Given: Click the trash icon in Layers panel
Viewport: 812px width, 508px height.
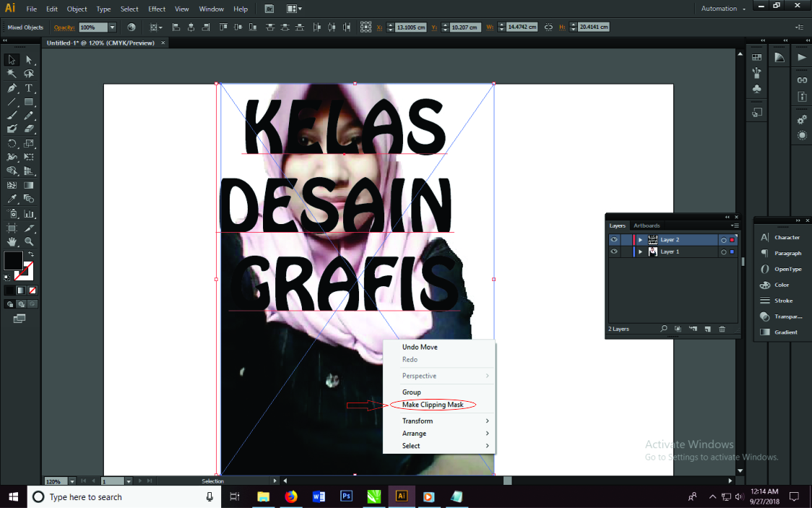Looking at the screenshot, I should click(722, 329).
